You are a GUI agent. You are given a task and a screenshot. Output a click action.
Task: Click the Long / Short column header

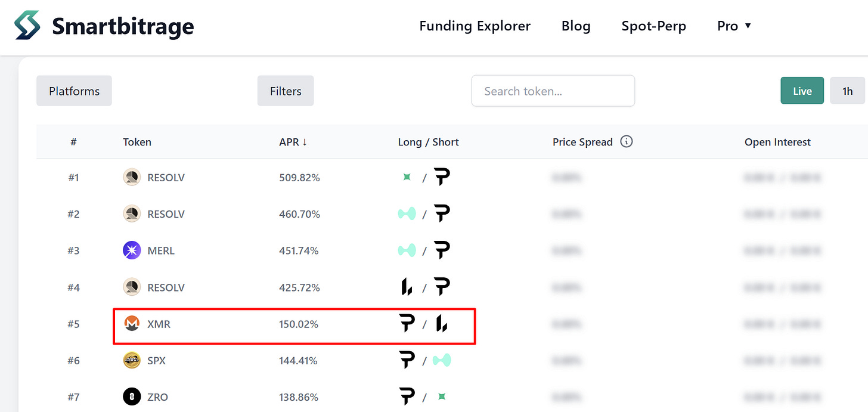[428, 142]
